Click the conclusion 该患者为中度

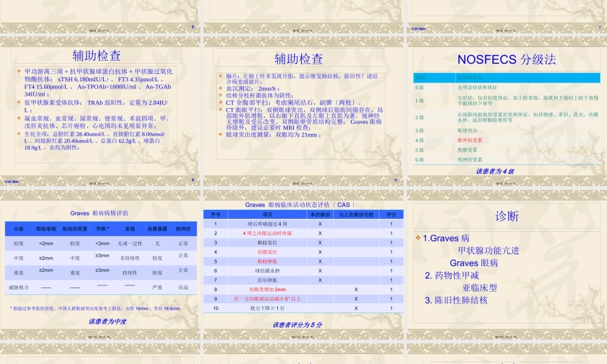[x=107, y=321]
